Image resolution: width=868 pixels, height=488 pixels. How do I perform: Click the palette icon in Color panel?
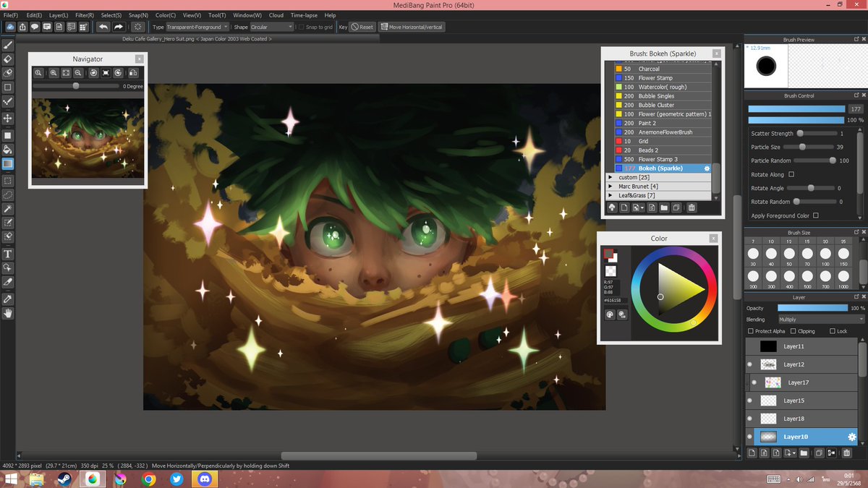(x=609, y=314)
